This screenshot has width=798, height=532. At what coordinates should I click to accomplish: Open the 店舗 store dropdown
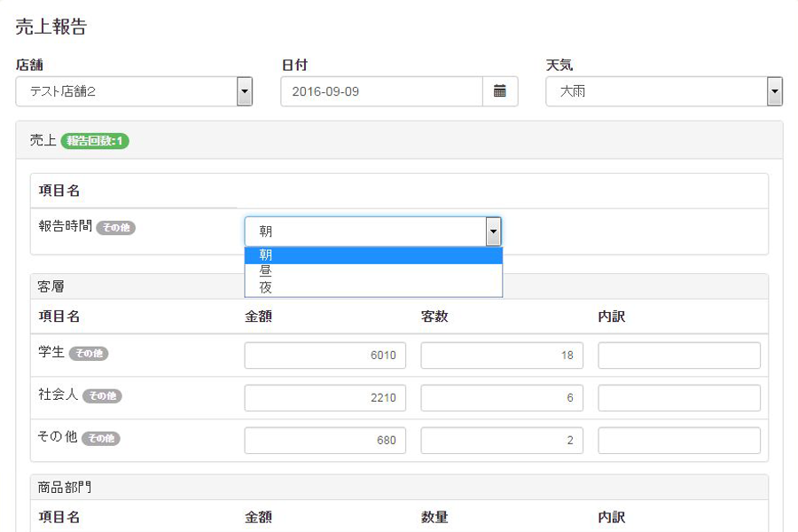(134, 91)
